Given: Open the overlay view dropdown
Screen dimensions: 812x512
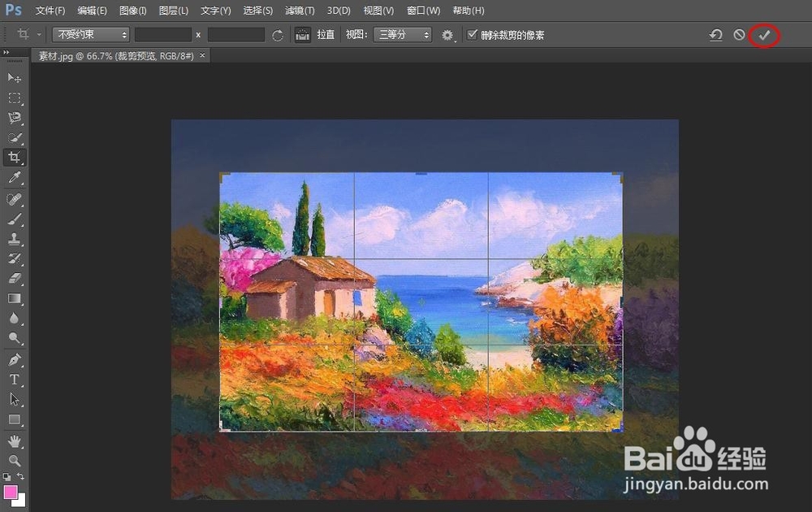Looking at the screenshot, I should 402,35.
